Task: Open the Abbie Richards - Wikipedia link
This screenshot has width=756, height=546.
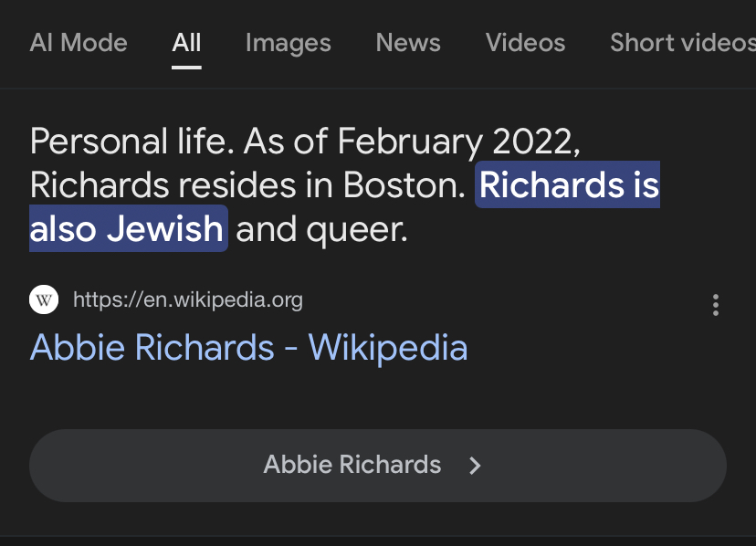Action: (248, 347)
